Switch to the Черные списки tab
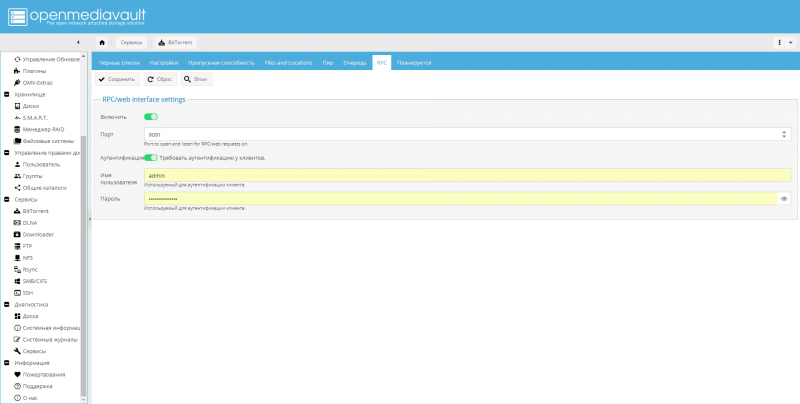The image size is (800, 404). pyautogui.click(x=119, y=63)
